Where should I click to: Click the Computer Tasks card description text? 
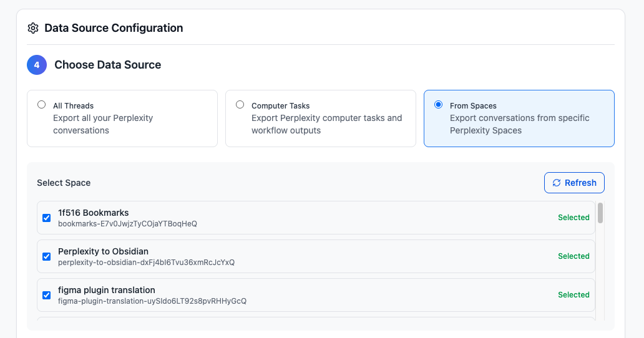326,124
